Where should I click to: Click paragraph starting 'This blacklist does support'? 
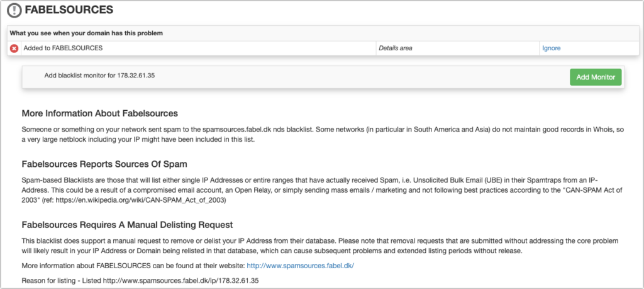pyautogui.click(x=314, y=246)
